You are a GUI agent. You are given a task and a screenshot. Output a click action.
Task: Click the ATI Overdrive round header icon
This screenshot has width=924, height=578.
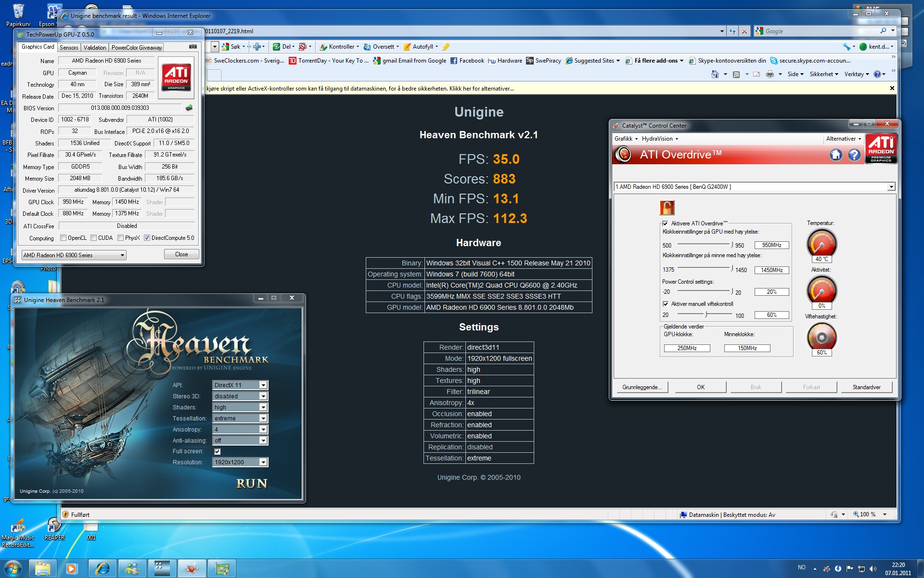(624, 155)
